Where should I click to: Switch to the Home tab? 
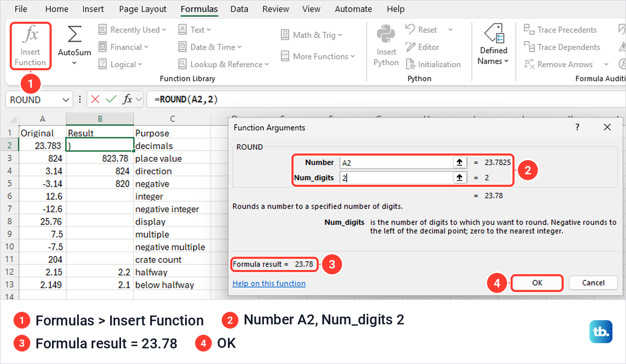57,9
